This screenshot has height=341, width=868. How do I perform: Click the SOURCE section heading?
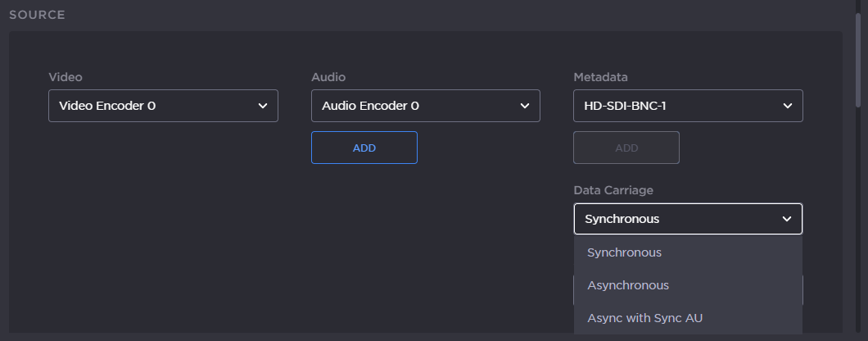click(x=37, y=15)
